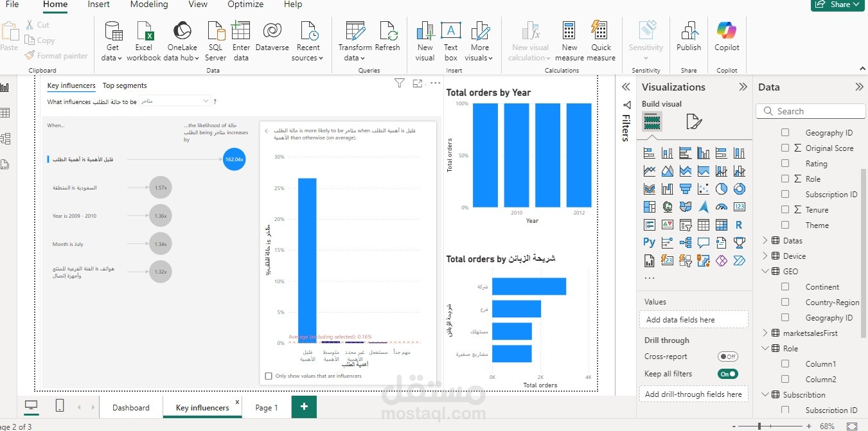Choose the R script visual
The width and height of the screenshot is (868, 431).
click(739, 225)
